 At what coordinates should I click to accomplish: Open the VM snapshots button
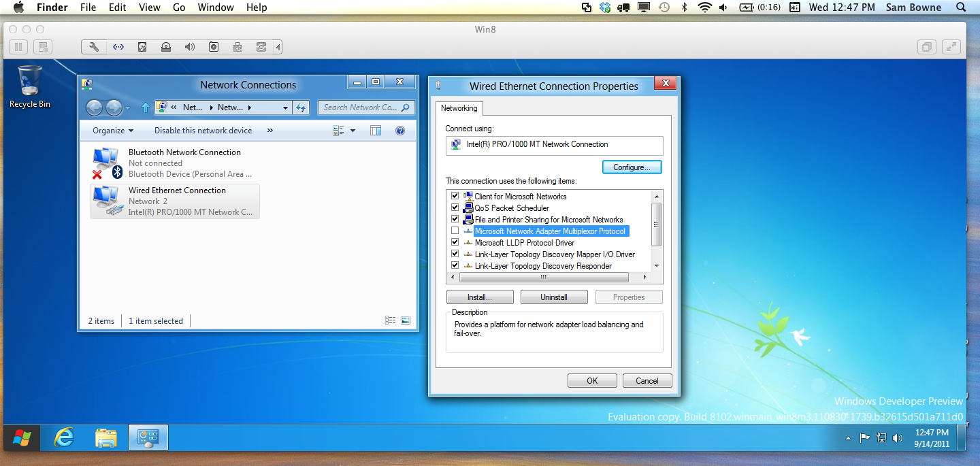(43, 47)
